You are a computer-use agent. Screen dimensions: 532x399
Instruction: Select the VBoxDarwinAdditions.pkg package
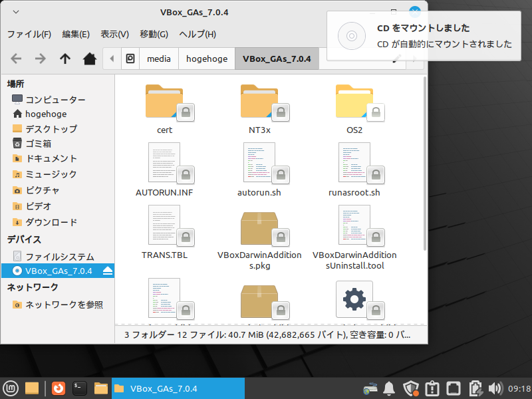[x=260, y=237]
